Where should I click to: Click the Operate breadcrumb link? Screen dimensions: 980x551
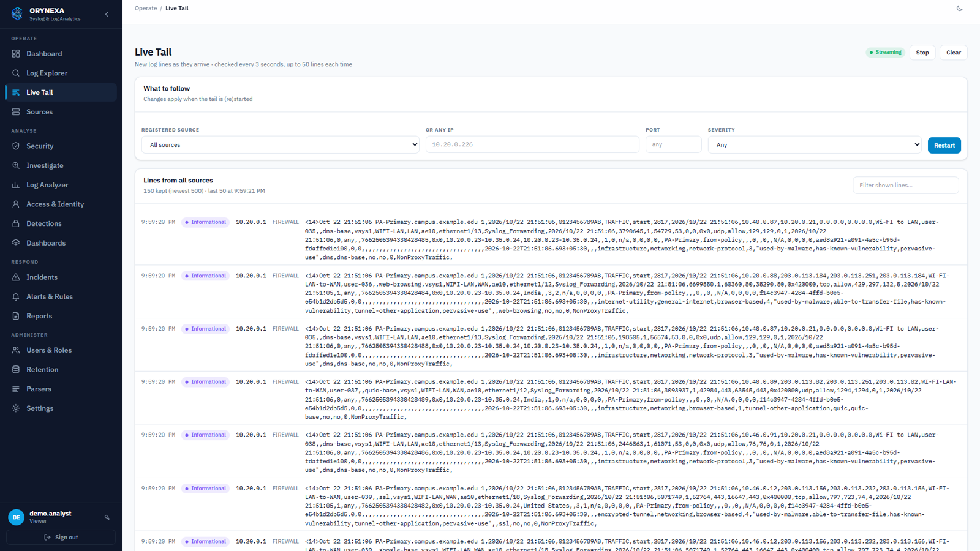tap(146, 9)
